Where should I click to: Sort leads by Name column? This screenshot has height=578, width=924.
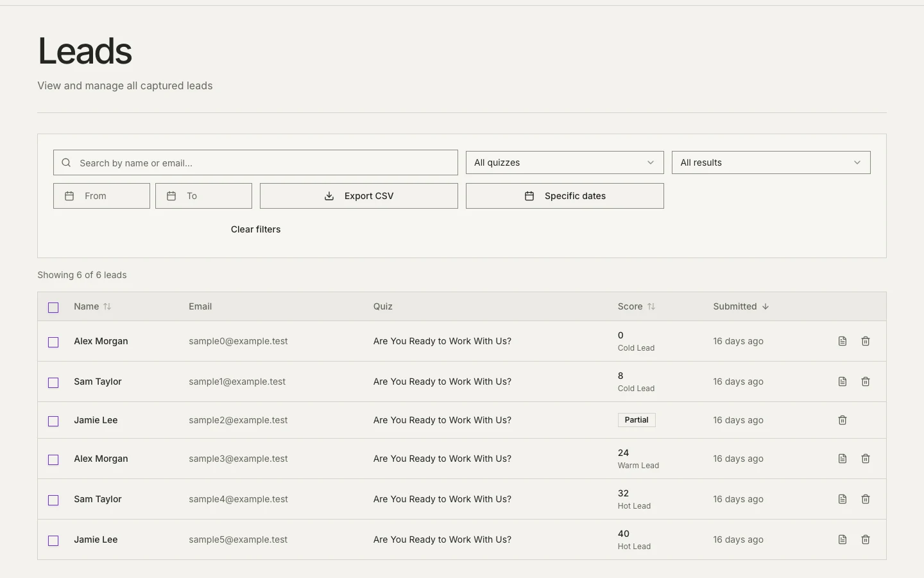point(92,306)
